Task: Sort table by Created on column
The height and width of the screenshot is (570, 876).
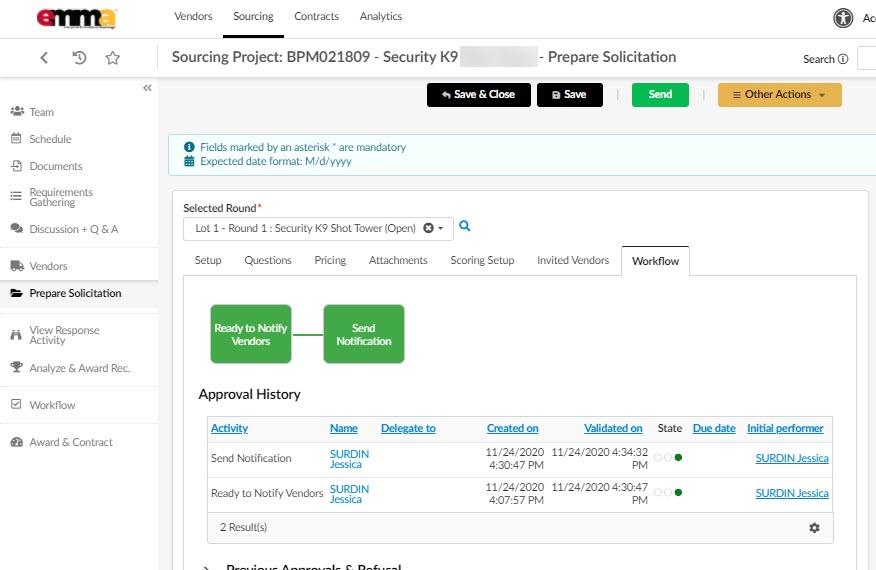Action: tap(512, 428)
